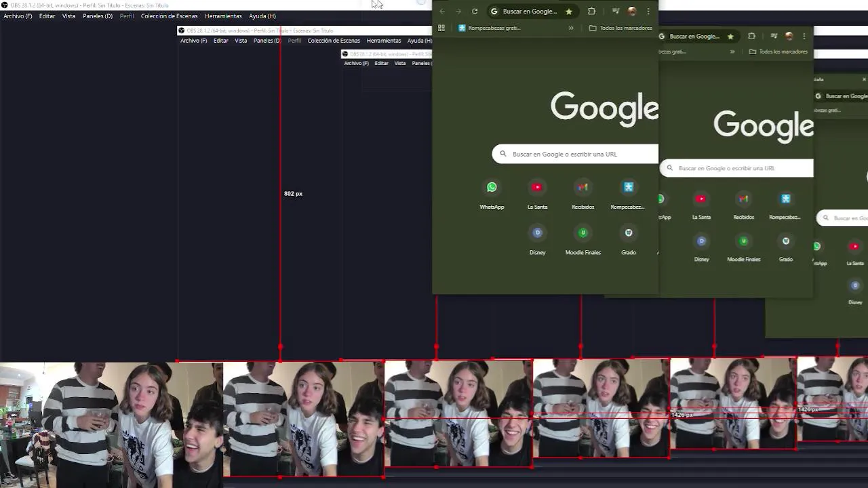Image resolution: width=868 pixels, height=488 pixels.
Task: Open media controls icon in second Chrome window
Action: [x=774, y=36]
